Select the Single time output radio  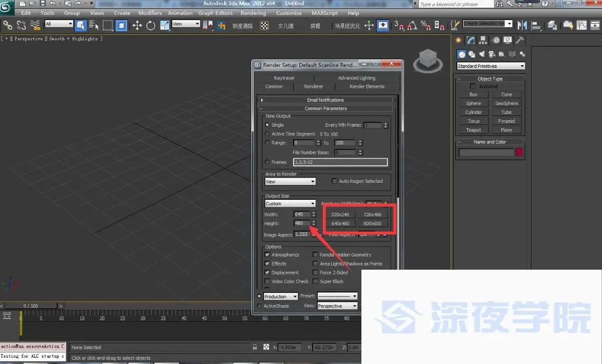[x=267, y=125]
